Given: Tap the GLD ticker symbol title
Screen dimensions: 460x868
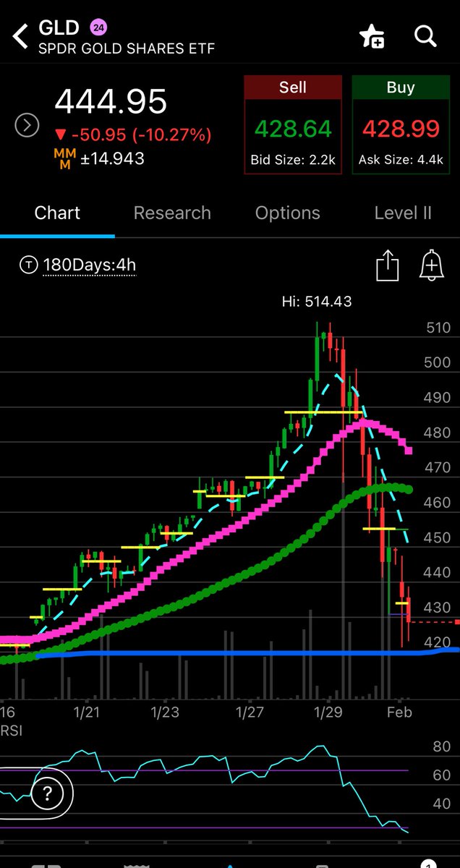Looking at the screenshot, I should point(59,27).
